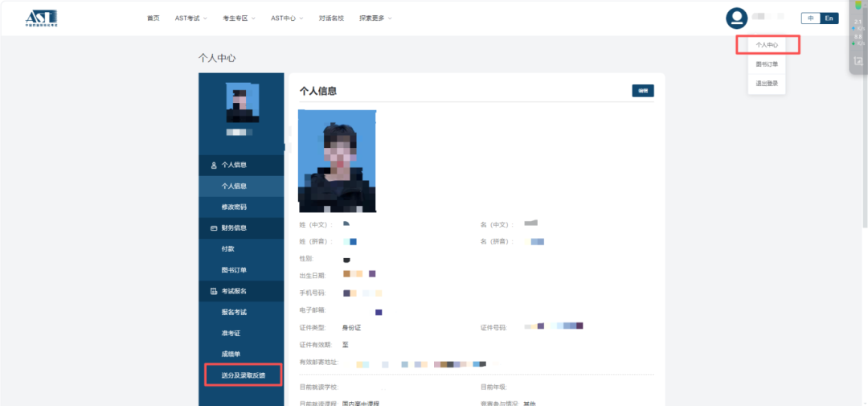Click the small sidebar profile photo
868x406 pixels.
point(243,103)
